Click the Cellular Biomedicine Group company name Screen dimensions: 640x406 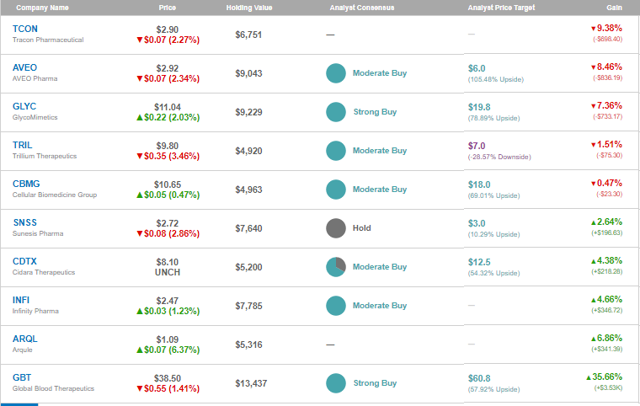point(55,195)
